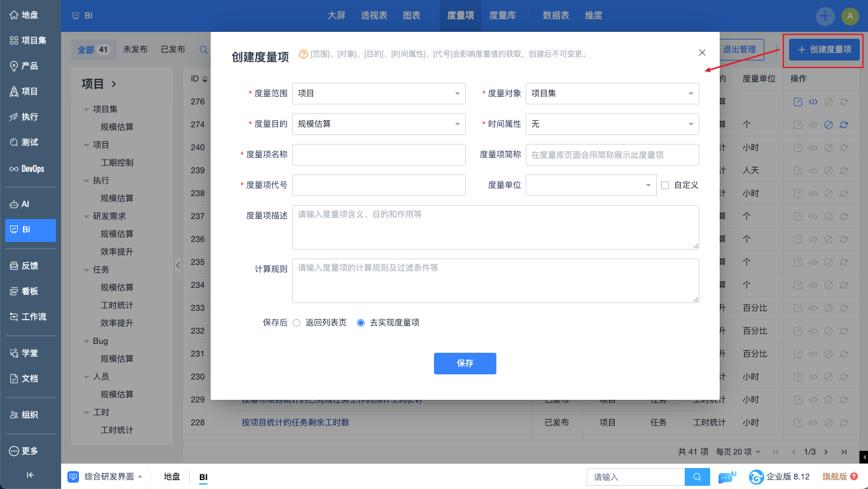Select 工期控制 in the tree
The width and height of the screenshot is (868, 489).
pos(117,163)
